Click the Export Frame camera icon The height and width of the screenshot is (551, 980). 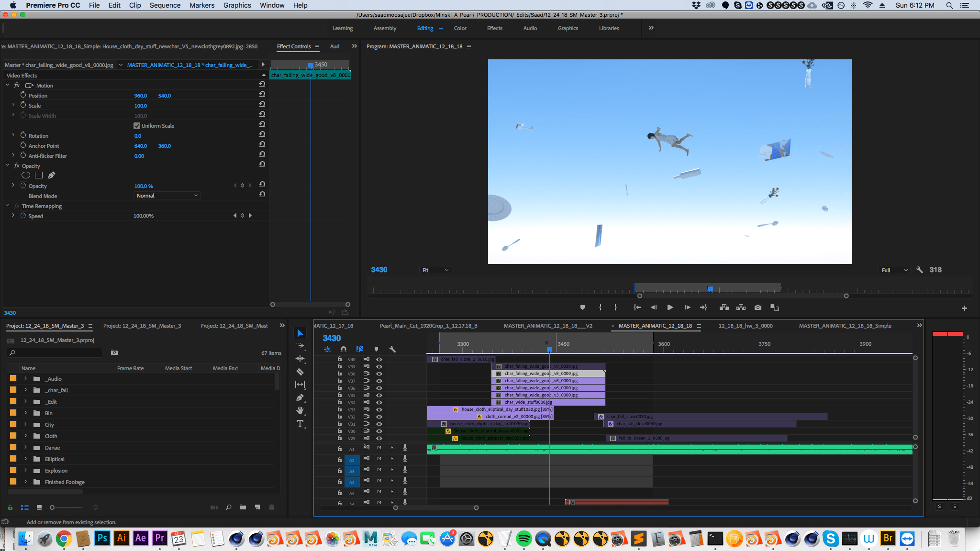pyautogui.click(x=757, y=308)
